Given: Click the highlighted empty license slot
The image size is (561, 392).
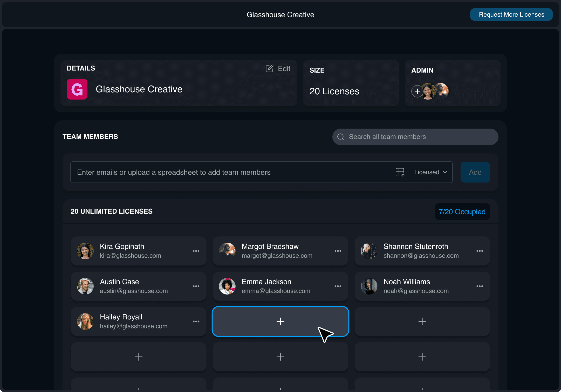Looking at the screenshot, I should coord(280,321).
